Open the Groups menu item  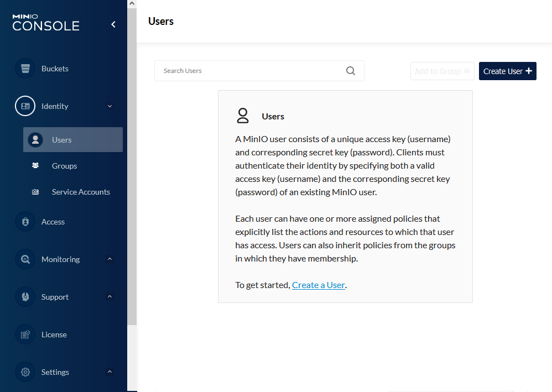tap(64, 166)
